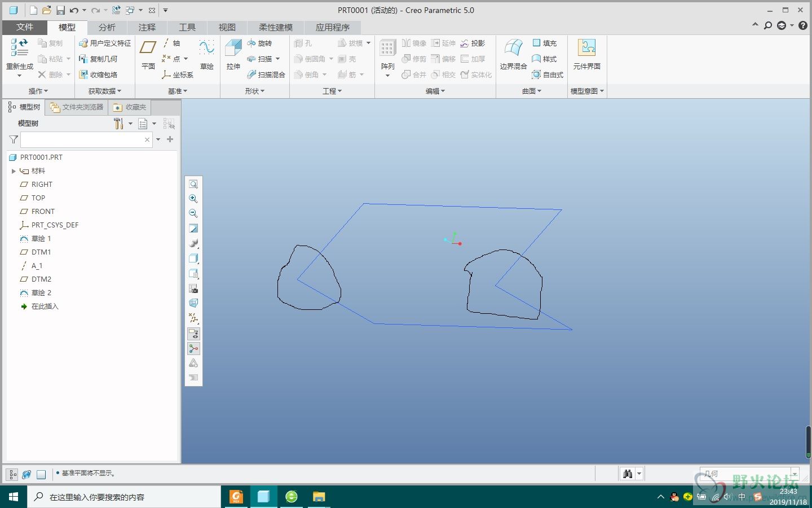Switch to the Analysis (分析) tab
The height and width of the screenshot is (508, 812).
(107, 27)
